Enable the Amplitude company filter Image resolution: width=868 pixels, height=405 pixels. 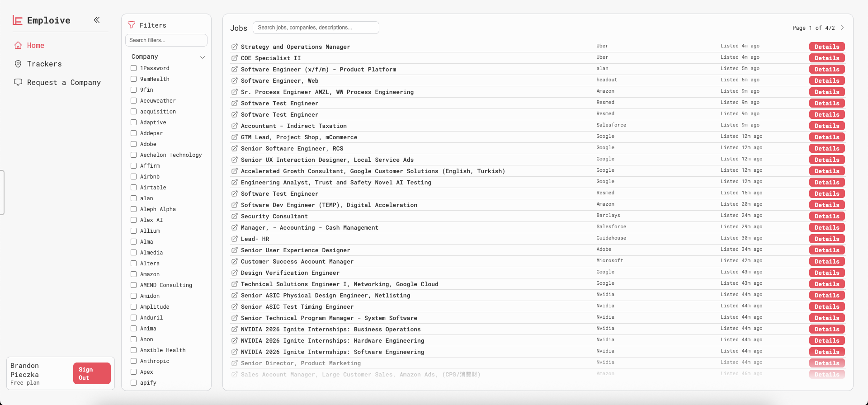[133, 306]
